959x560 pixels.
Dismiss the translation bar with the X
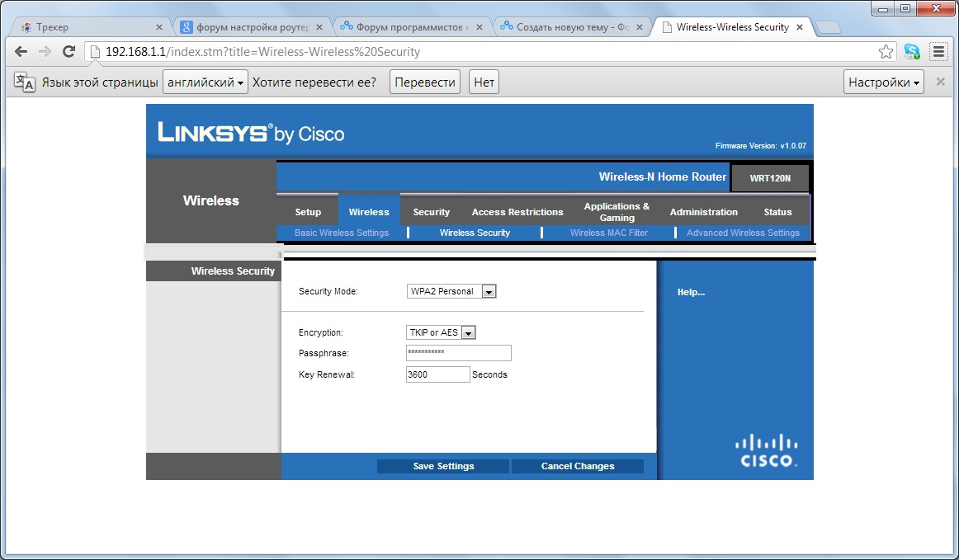[941, 82]
